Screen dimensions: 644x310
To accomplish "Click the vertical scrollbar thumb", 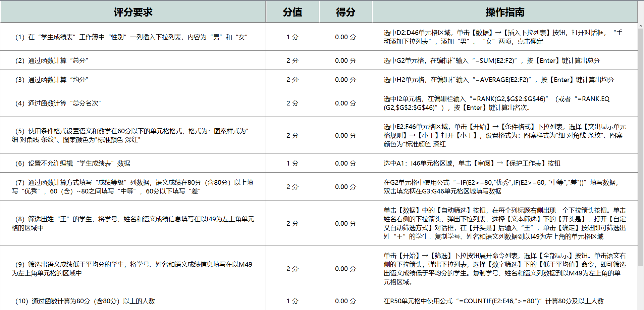I will click(641, 148).
